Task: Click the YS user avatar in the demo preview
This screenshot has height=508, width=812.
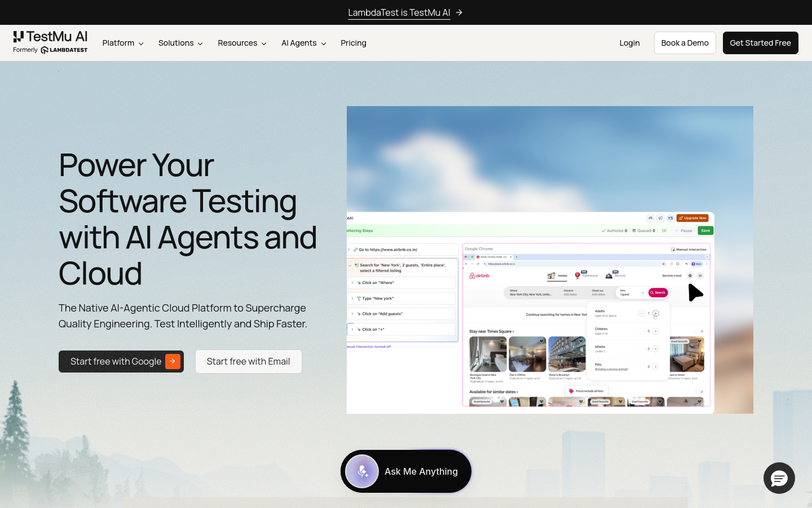Action: [670, 218]
